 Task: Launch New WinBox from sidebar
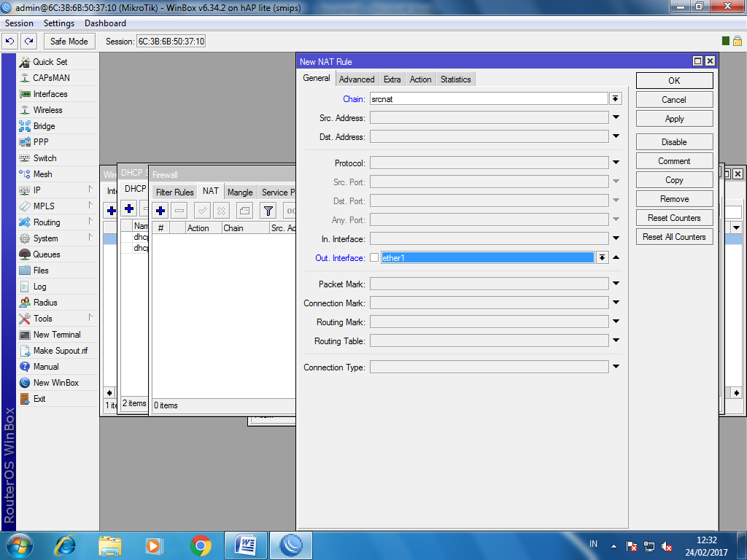click(49, 383)
